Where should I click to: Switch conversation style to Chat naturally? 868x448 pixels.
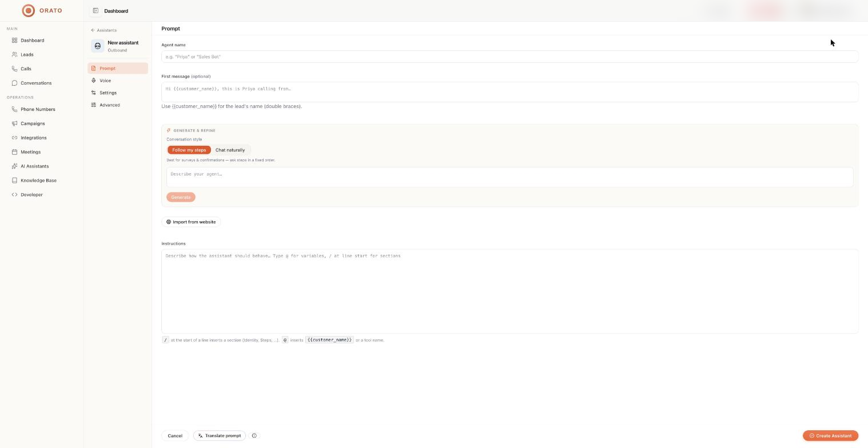pyautogui.click(x=230, y=150)
